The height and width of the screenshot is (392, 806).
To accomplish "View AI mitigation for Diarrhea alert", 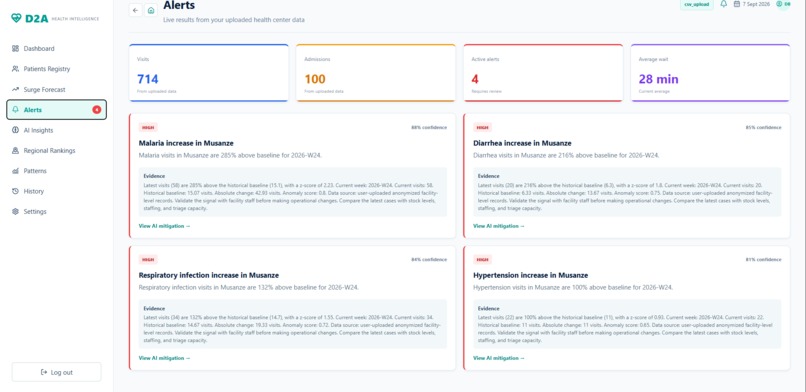I will point(499,226).
